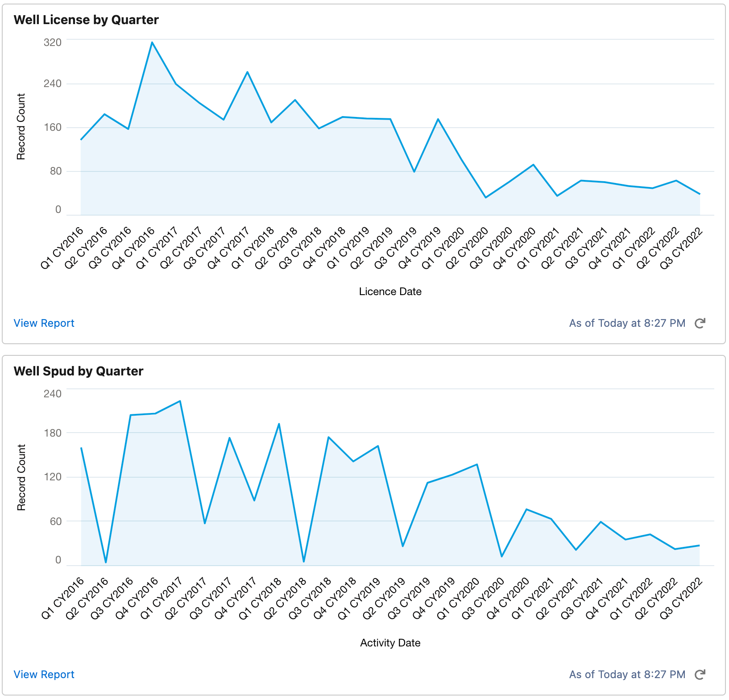Viewport: 729px width, 700px height.
Task: Click the Q1 CY2016 label in Spud chart
Action: pos(62,599)
